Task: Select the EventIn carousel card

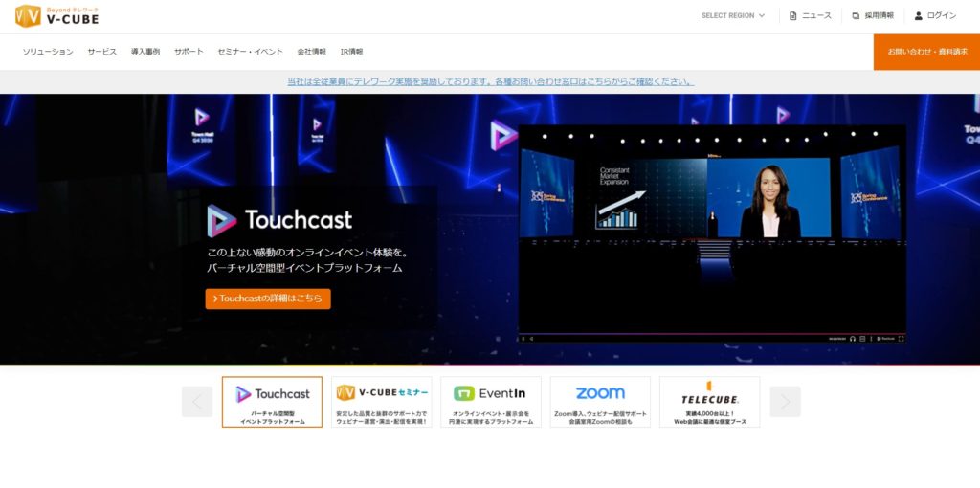Action: tap(491, 402)
